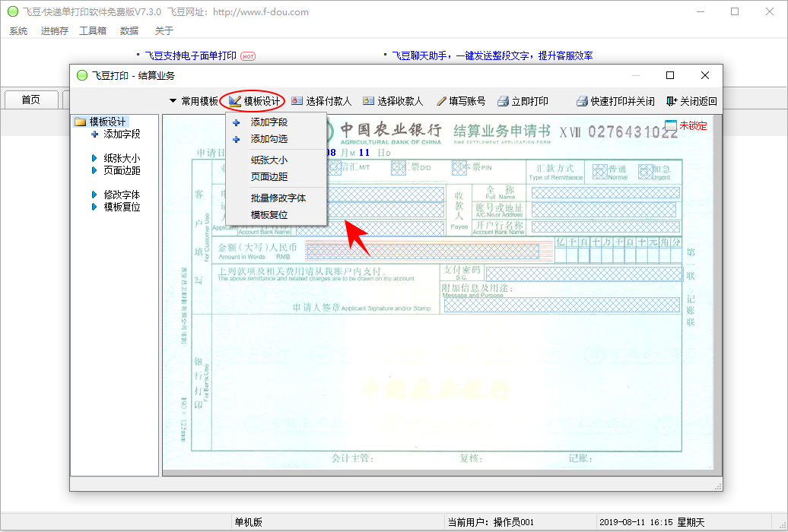Click the 当前用户: 操作员001 status entry
Image resolution: width=788 pixels, height=532 pixels.
pos(491,522)
